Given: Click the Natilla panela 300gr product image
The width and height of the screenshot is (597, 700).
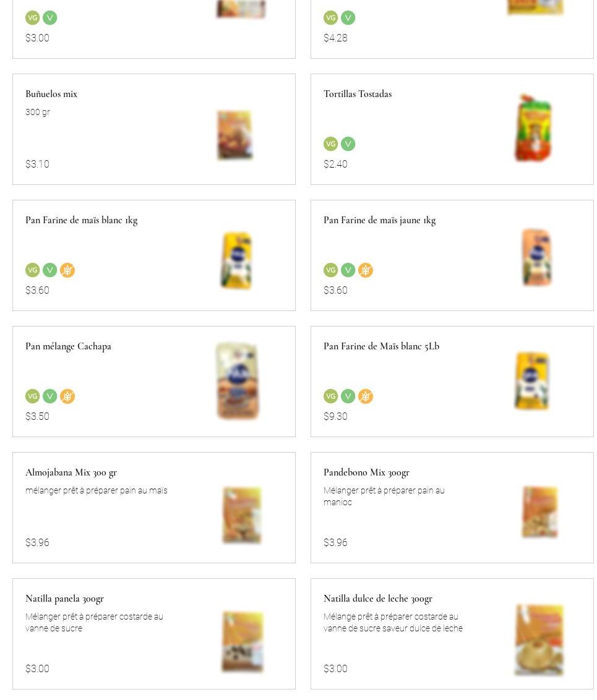Looking at the screenshot, I should click(242, 641).
